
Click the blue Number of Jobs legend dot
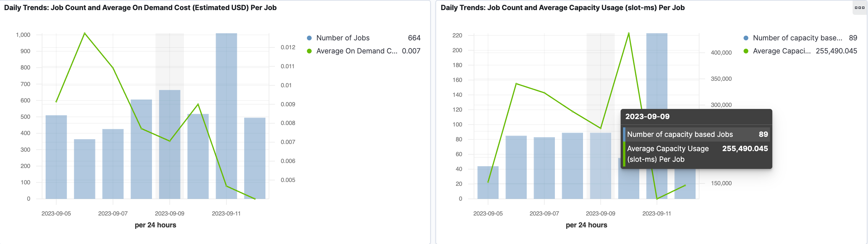click(309, 38)
